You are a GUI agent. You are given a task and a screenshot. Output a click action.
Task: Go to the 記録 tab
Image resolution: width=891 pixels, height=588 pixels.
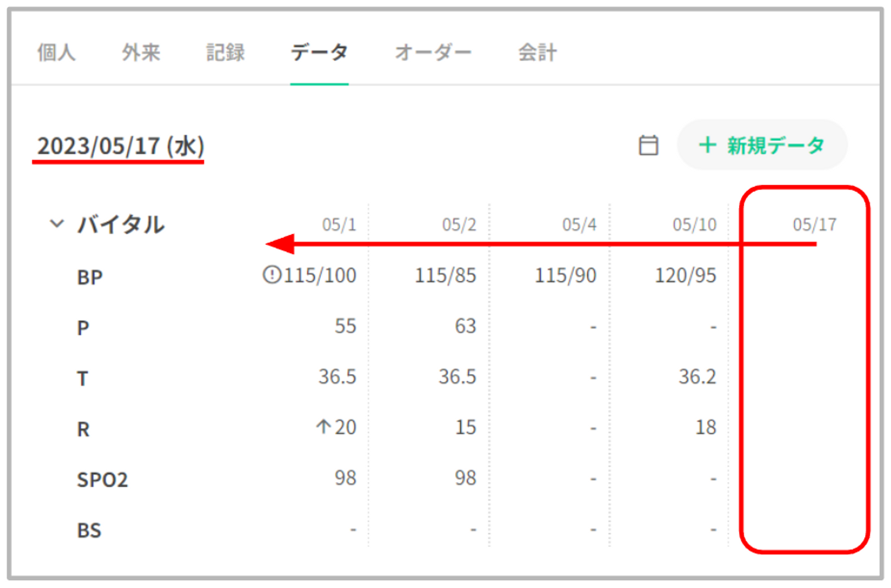tap(225, 53)
